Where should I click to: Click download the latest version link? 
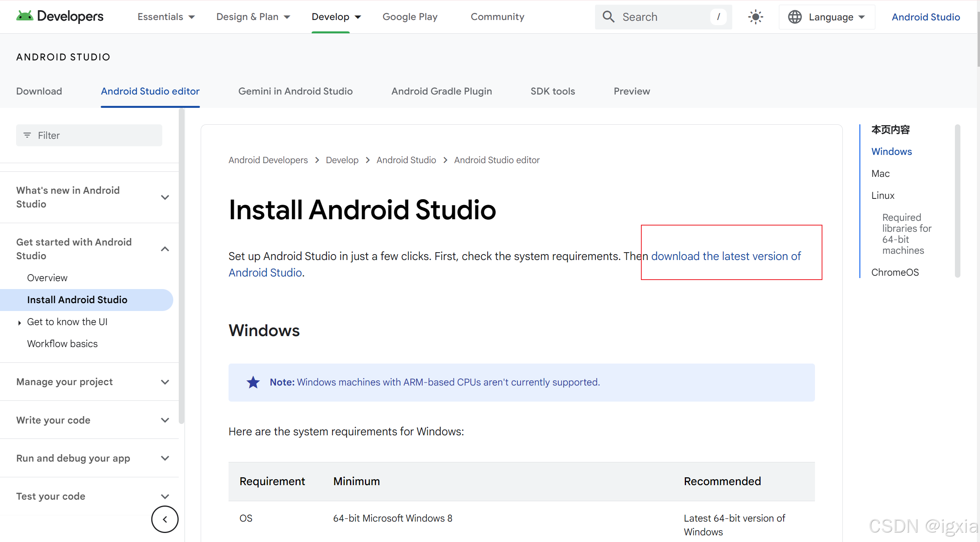click(726, 256)
